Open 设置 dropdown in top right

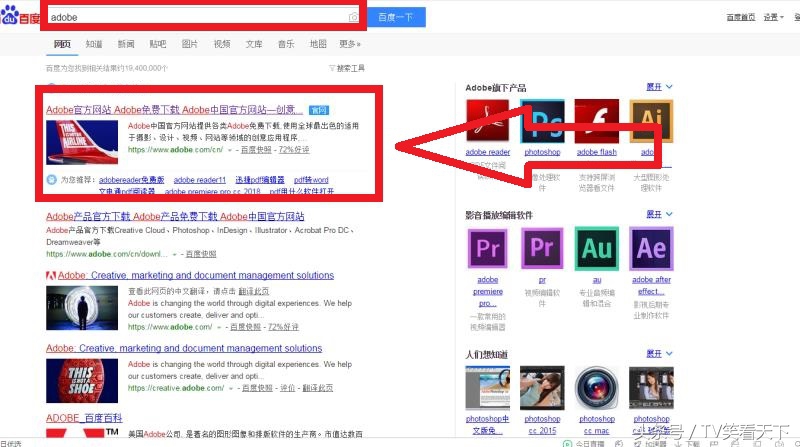773,17
